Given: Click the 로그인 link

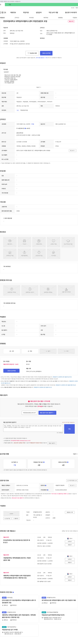Looking at the screenshot, I should (73, 8).
